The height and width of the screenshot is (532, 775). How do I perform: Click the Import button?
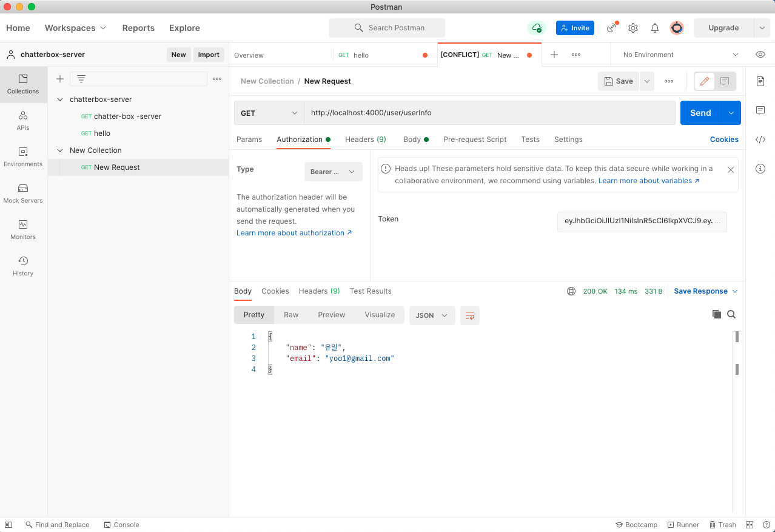[x=209, y=55]
